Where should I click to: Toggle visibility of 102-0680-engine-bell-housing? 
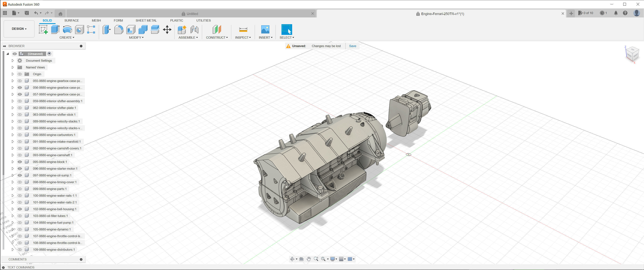20,209
